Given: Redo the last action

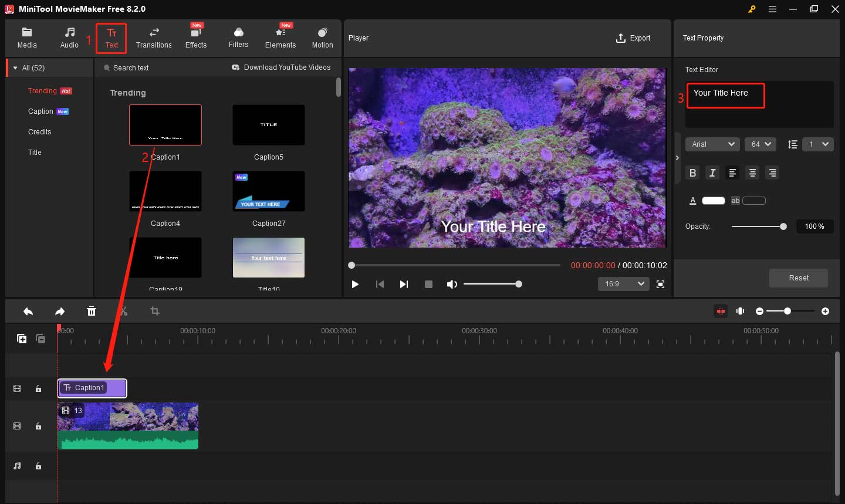Looking at the screenshot, I should click(60, 312).
